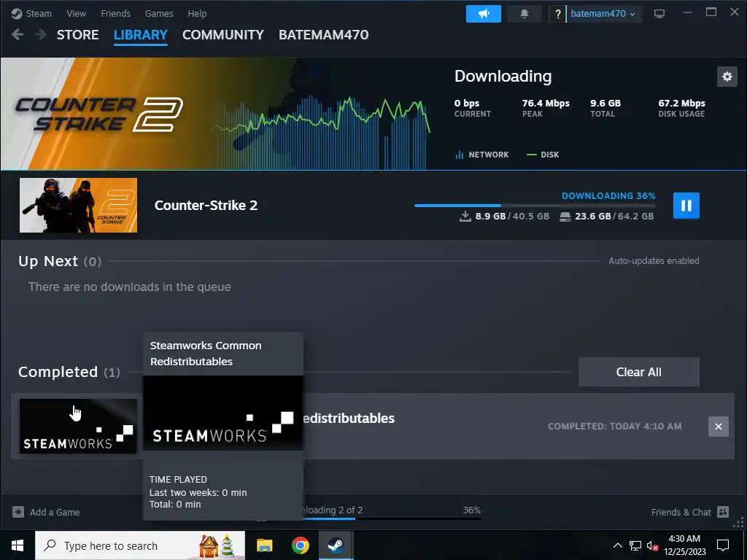Open the network tray icon

point(635,545)
